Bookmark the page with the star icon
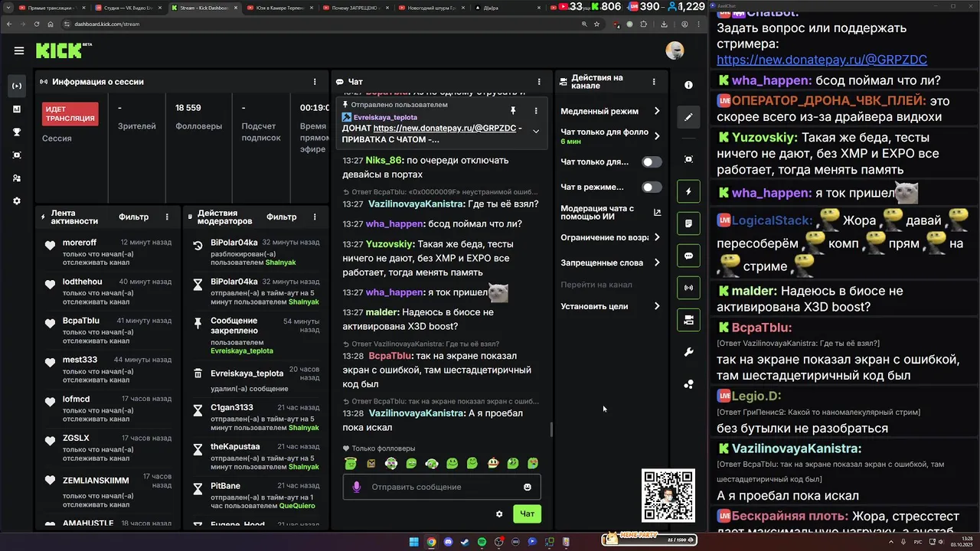Image resolution: width=980 pixels, height=551 pixels. (x=596, y=24)
